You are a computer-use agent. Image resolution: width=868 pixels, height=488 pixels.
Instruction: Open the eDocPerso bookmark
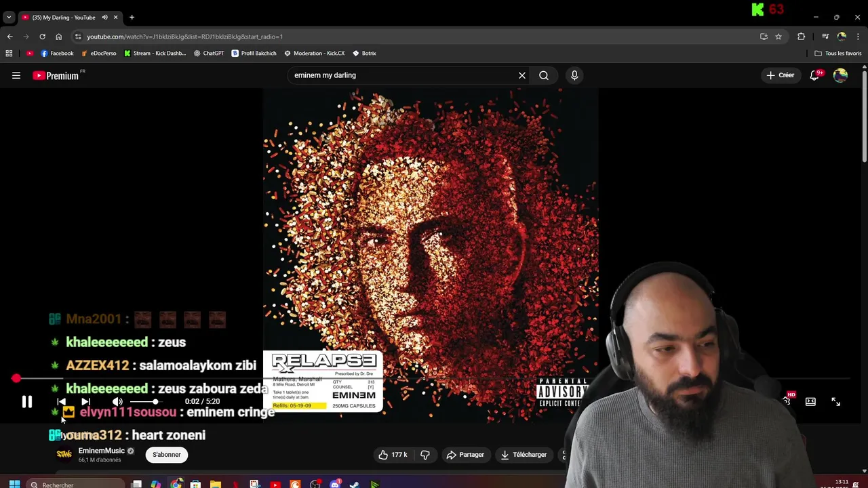(99, 53)
